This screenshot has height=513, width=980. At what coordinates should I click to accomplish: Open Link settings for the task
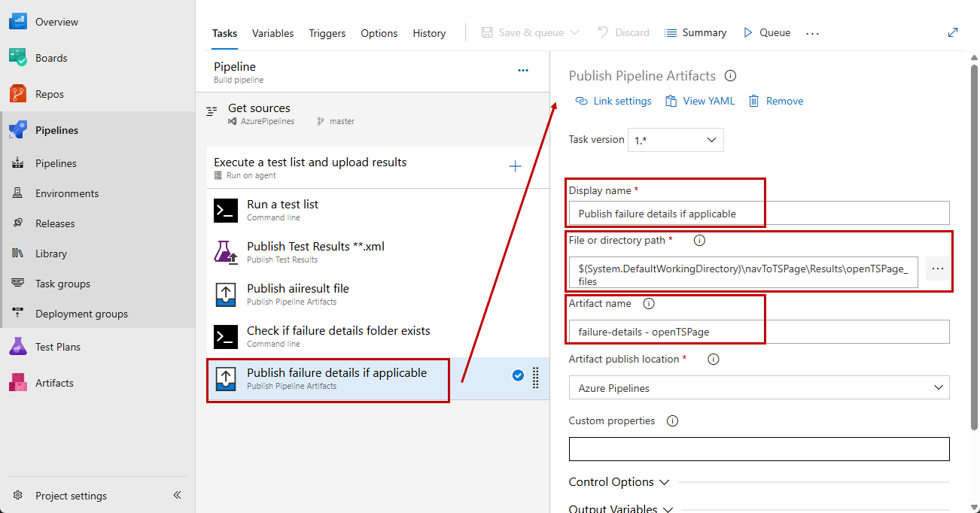pyautogui.click(x=613, y=100)
